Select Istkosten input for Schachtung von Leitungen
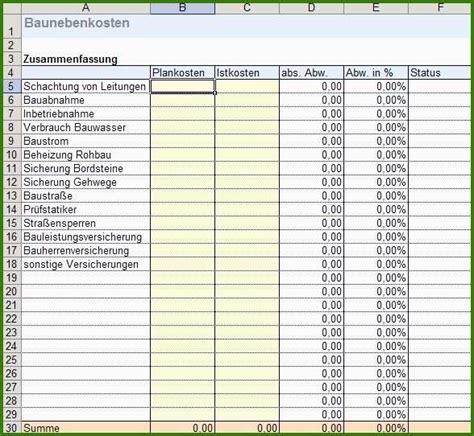This screenshot has height=436, width=474. [247, 86]
